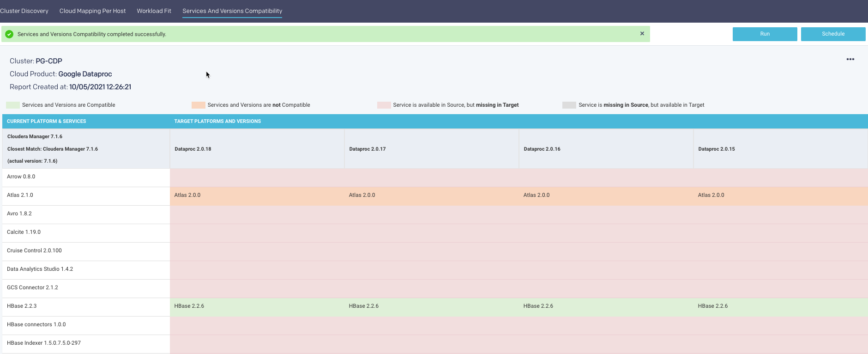Select Services And Versions Compatibility tab
This screenshot has height=354, width=868.
pyautogui.click(x=232, y=11)
